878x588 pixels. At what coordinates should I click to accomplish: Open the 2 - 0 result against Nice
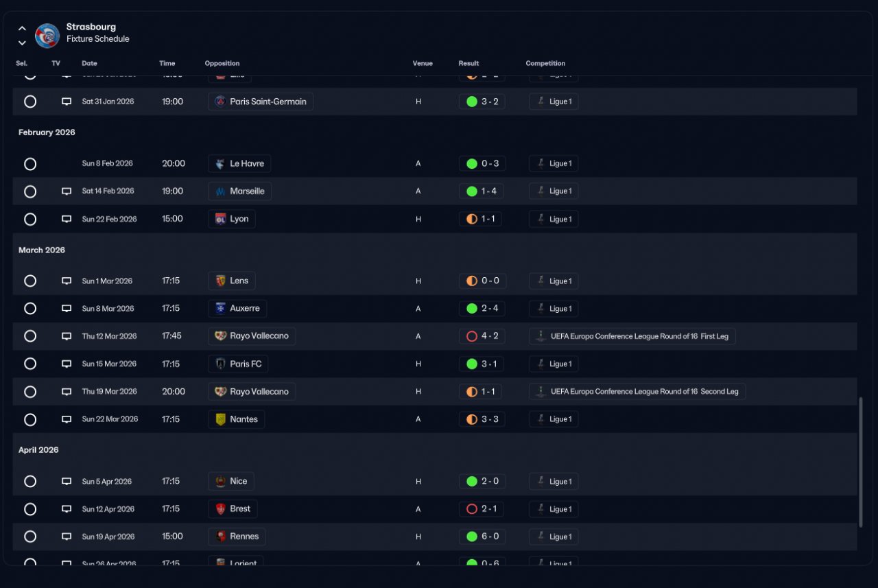(x=482, y=482)
